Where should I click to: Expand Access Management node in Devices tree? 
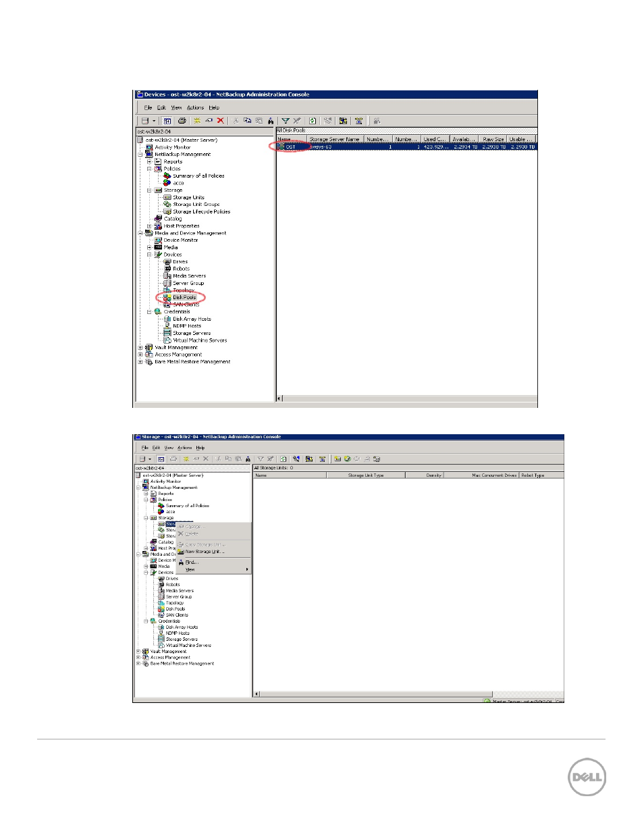click(140, 355)
